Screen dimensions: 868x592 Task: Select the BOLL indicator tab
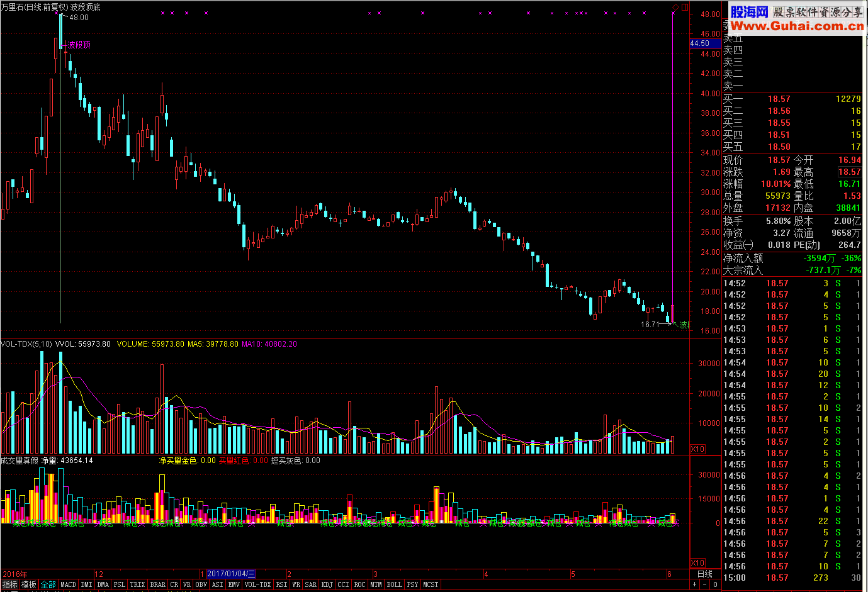395,584
